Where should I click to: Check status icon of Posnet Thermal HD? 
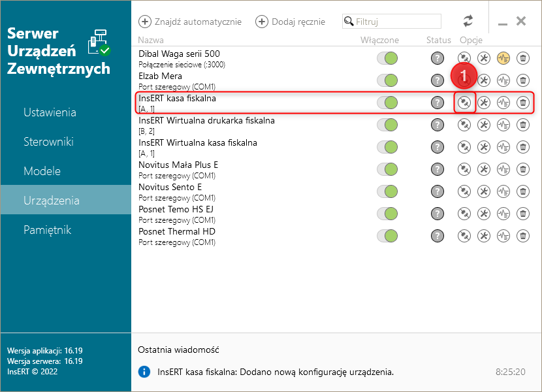[x=438, y=236]
